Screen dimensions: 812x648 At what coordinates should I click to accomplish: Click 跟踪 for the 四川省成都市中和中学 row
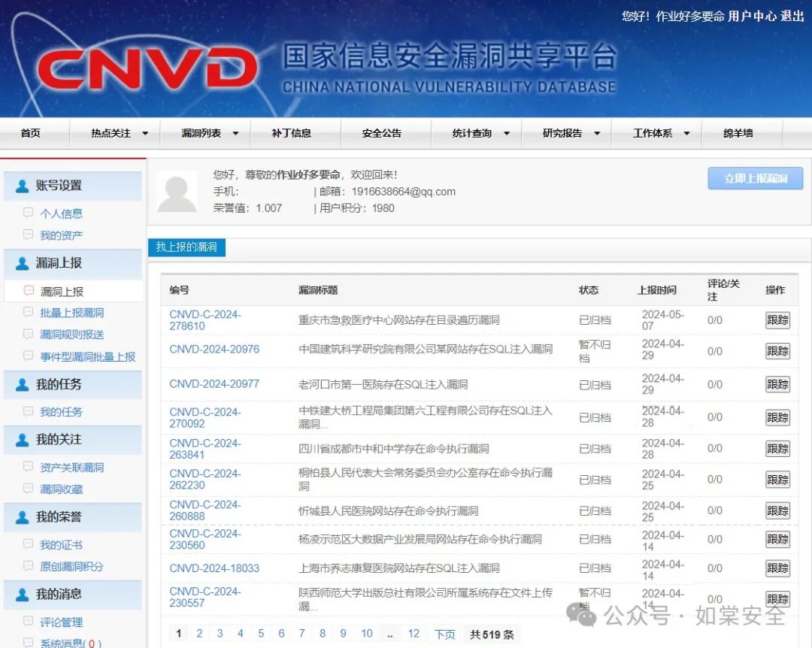[778, 449]
